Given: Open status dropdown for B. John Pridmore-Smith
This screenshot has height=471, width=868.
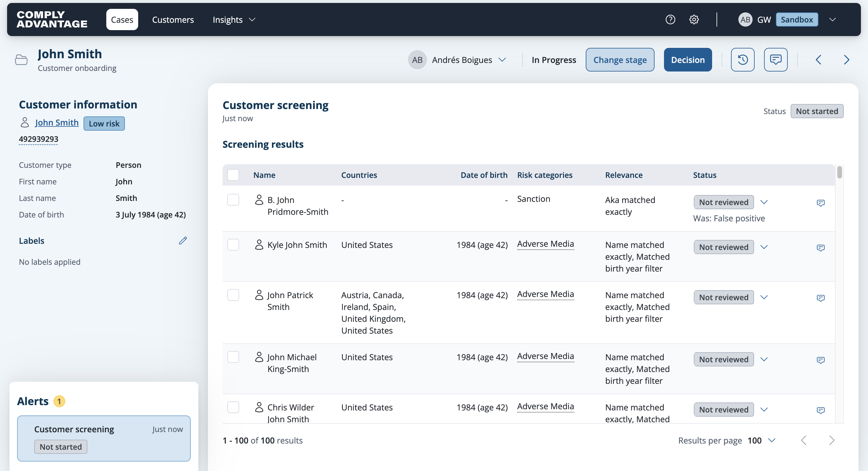Looking at the screenshot, I should 764,202.
